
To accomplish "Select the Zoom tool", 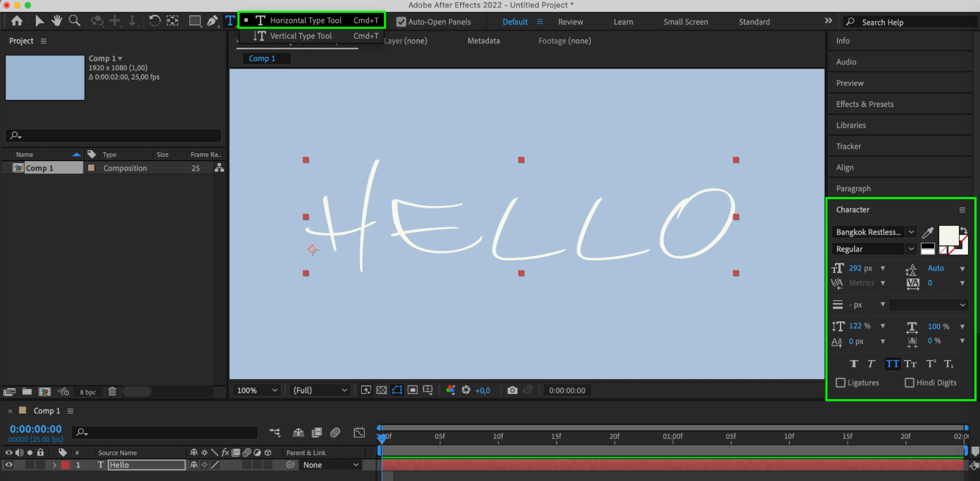I will click(75, 21).
